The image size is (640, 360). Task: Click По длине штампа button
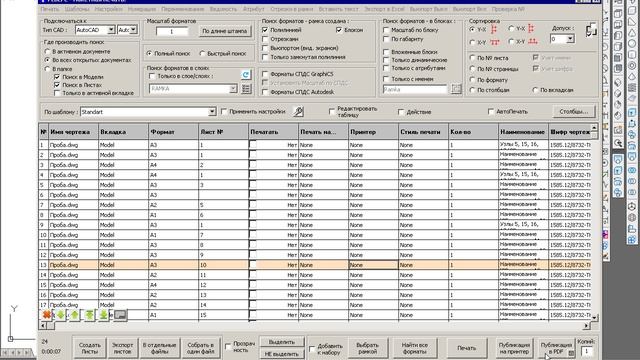coord(224,31)
